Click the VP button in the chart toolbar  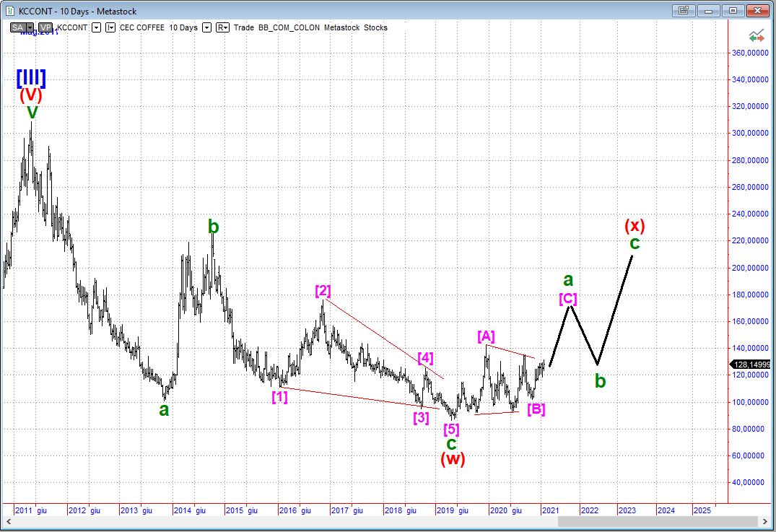(x=45, y=27)
